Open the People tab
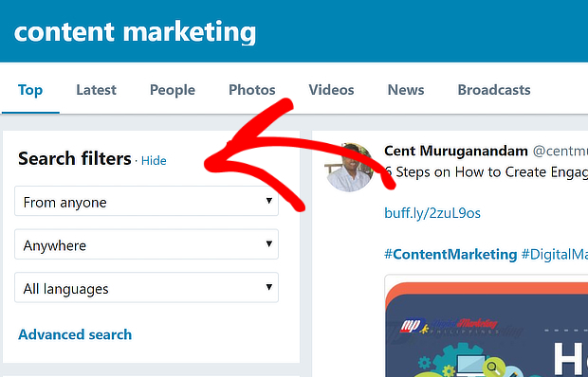Image resolution: width=588 pixels, height=377 pixels. (x=173, y=90)
